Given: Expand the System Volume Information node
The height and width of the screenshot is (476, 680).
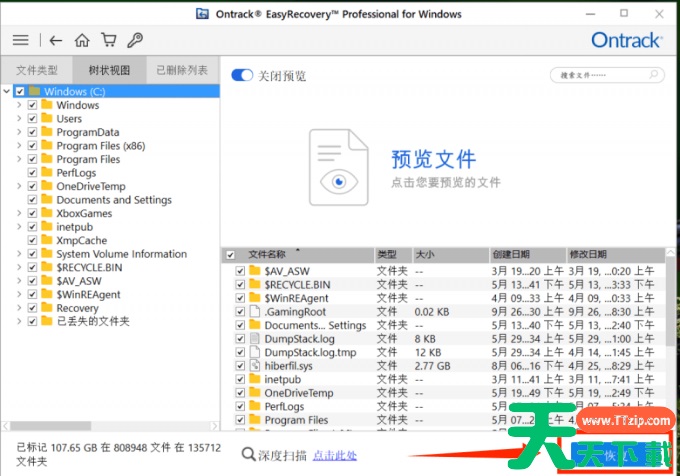Looking at the screenshot, I should (x=19, y=253).
